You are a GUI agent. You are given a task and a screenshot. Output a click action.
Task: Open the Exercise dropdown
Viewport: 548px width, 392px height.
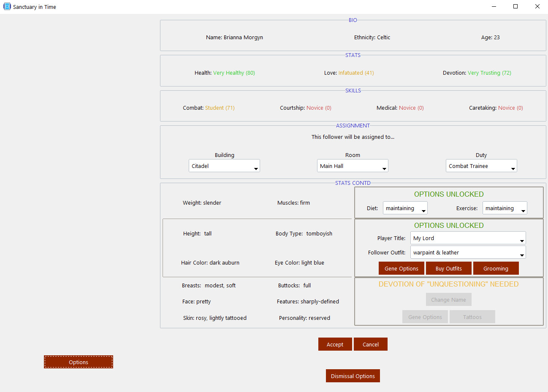(x=505, y=208)
